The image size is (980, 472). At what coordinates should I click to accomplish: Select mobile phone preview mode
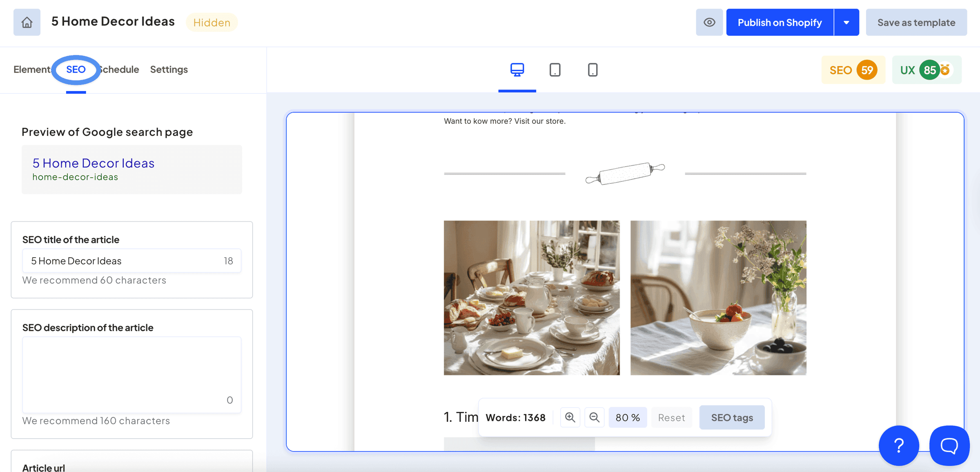point(592,70)
